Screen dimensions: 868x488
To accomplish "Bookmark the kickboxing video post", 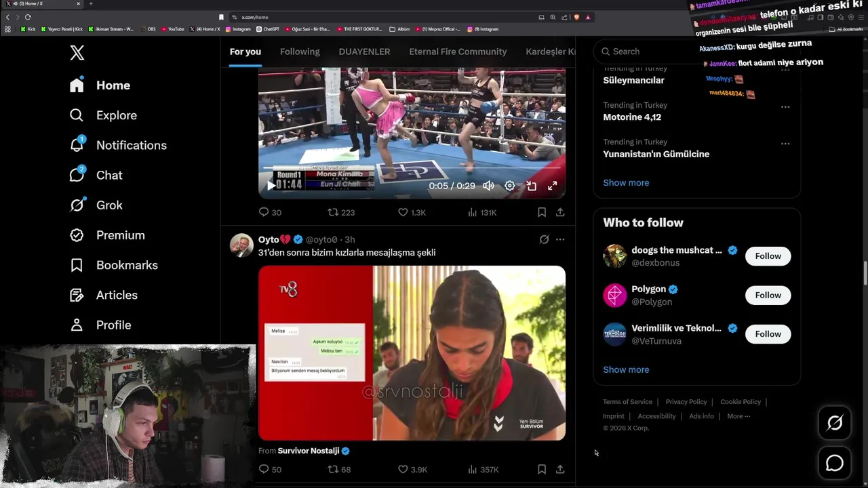I will (542, 212).
